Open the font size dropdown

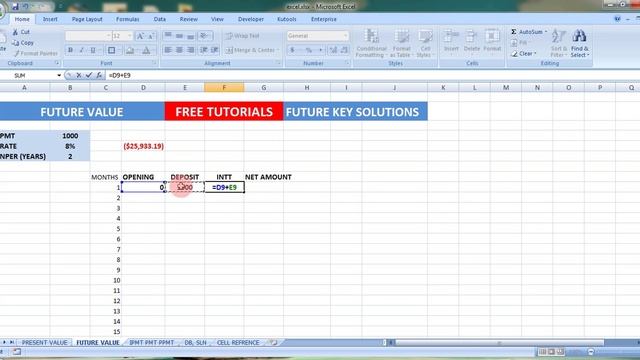coord(130,36)
